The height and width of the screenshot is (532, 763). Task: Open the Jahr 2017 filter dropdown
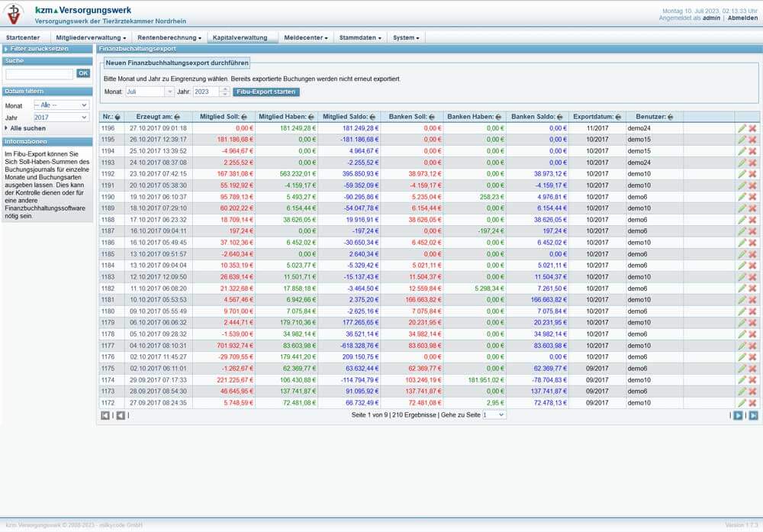pyautogui.click(x=61, y=118)
